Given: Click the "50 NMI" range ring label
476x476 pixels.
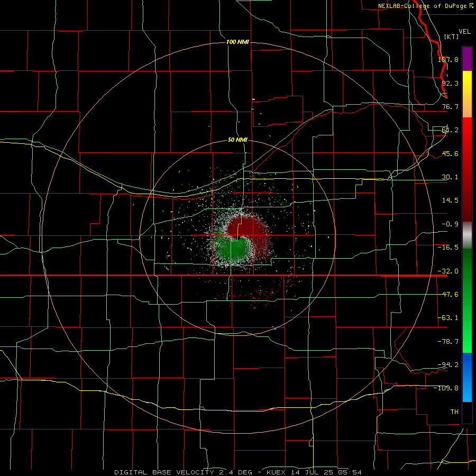Looking at the screenshot, I should (237, 140).
